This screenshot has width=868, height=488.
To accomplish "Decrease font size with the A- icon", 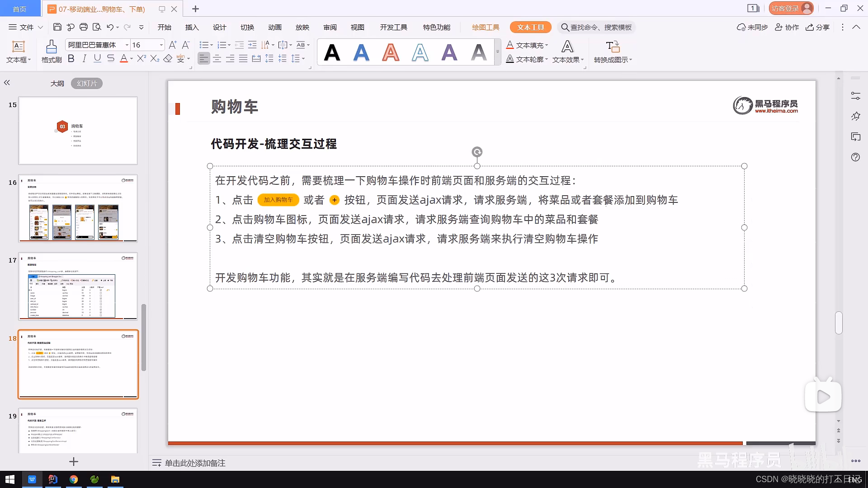I will tap(185, 45).
